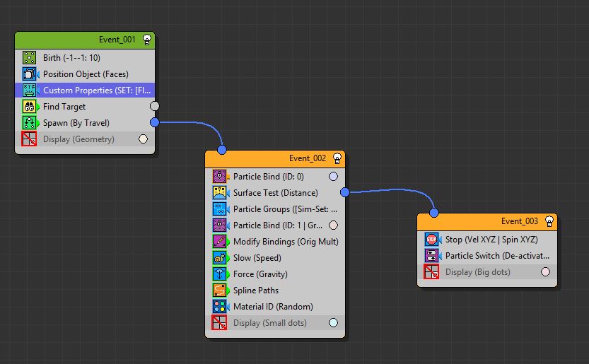Select the Particle Groups ([Sim-Set: row
The image size is (589, 364).
(275, 209)
